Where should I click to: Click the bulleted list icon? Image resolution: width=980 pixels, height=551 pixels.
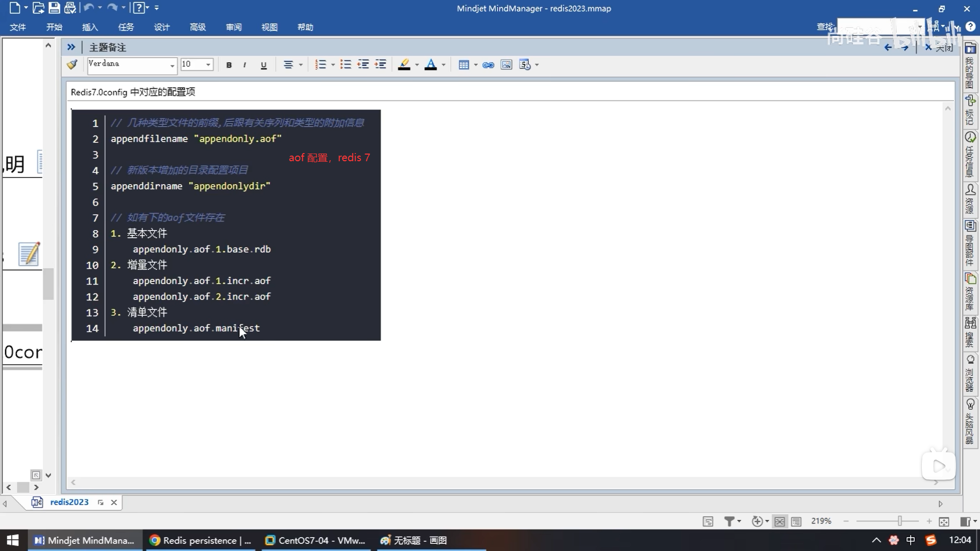click(x=346, y=65)
